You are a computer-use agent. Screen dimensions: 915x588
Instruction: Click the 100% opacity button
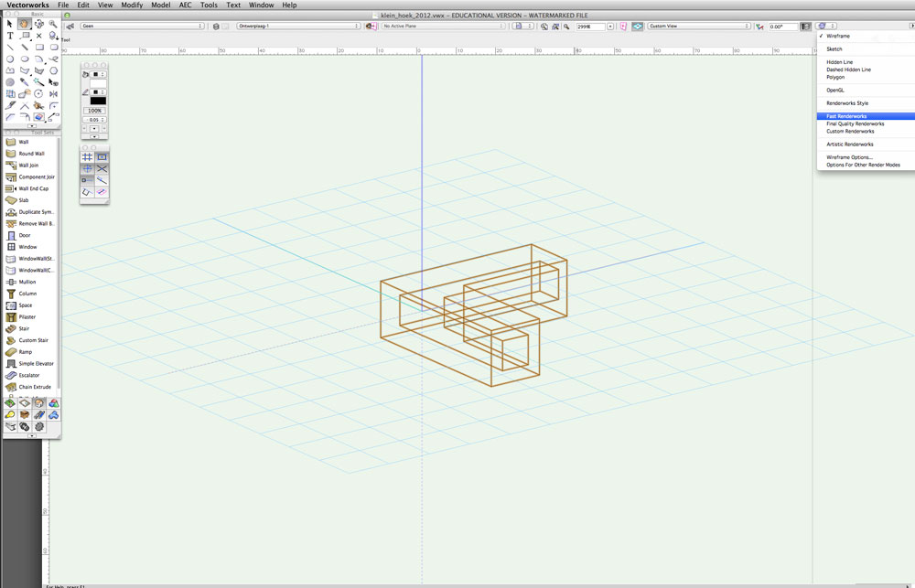click(94, 111)
